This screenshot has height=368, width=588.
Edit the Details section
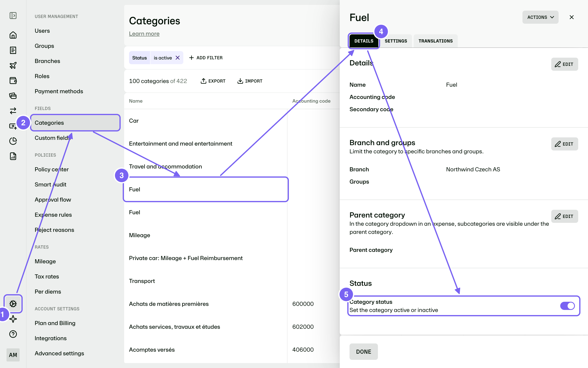pyautogui.click(x=565, y=64)
